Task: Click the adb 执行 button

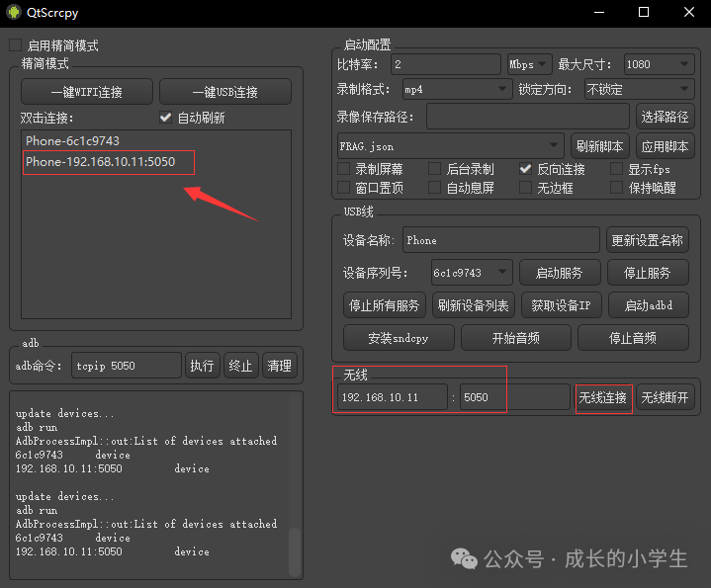Action: pos(203,365)
